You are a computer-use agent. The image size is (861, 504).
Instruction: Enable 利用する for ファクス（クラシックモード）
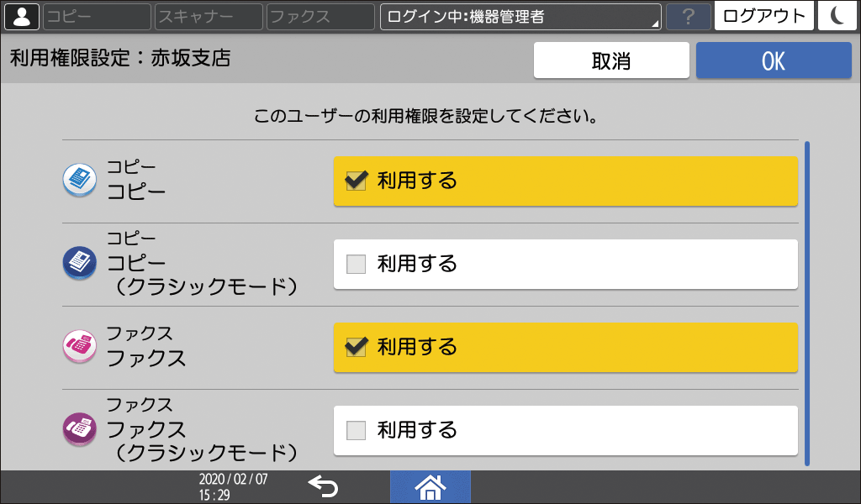[565, 428]
